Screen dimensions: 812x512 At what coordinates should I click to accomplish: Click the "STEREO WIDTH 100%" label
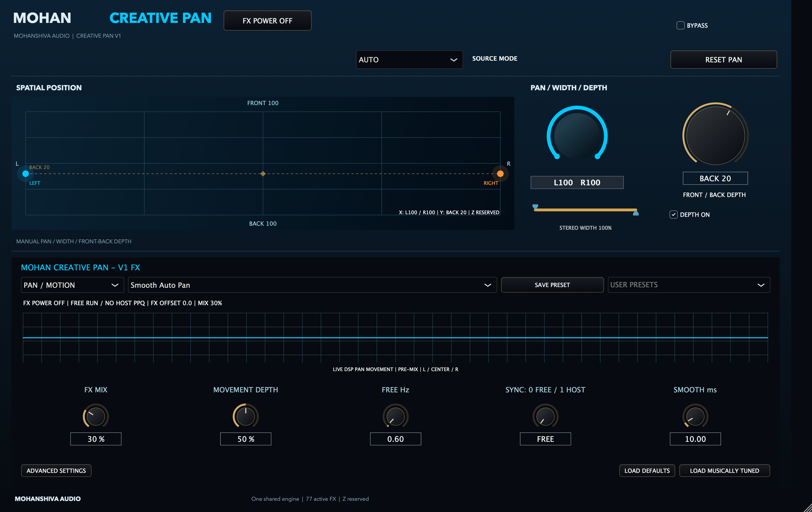(585, 228)
